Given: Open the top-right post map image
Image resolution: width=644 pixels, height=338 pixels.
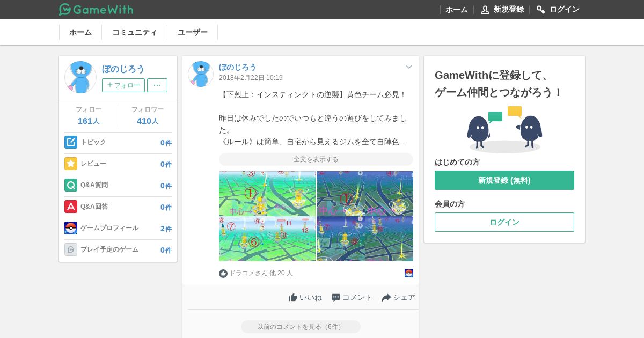Looking at the screenshot, I should point(365,194).
